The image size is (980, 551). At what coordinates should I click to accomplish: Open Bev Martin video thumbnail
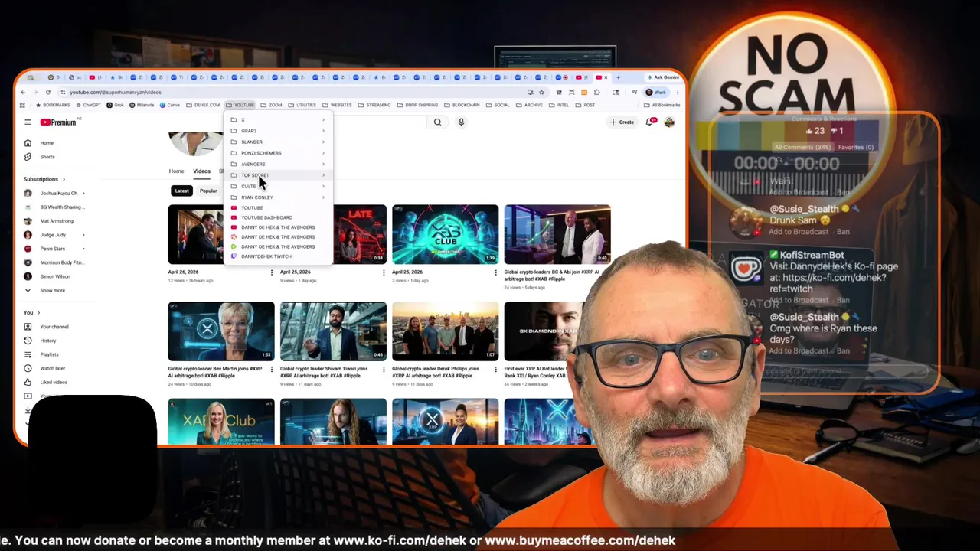pos(221,331)
